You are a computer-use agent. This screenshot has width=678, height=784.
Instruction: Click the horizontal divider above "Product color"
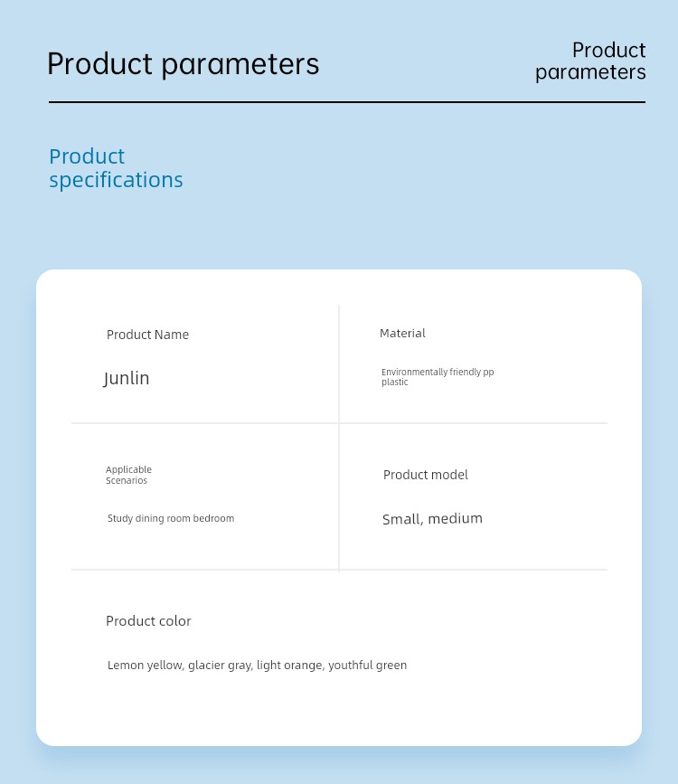click(x=340, y=570)
